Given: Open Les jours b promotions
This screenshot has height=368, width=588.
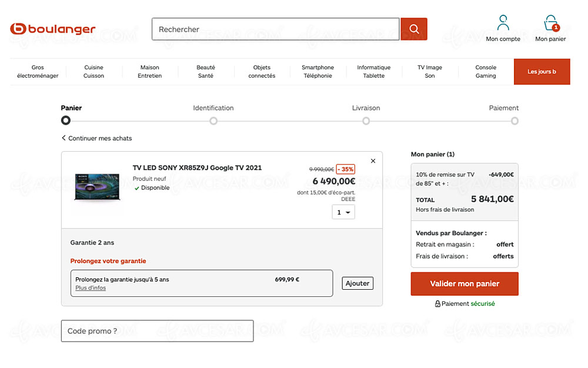Looking at the screenshot, I should (542, 72).
